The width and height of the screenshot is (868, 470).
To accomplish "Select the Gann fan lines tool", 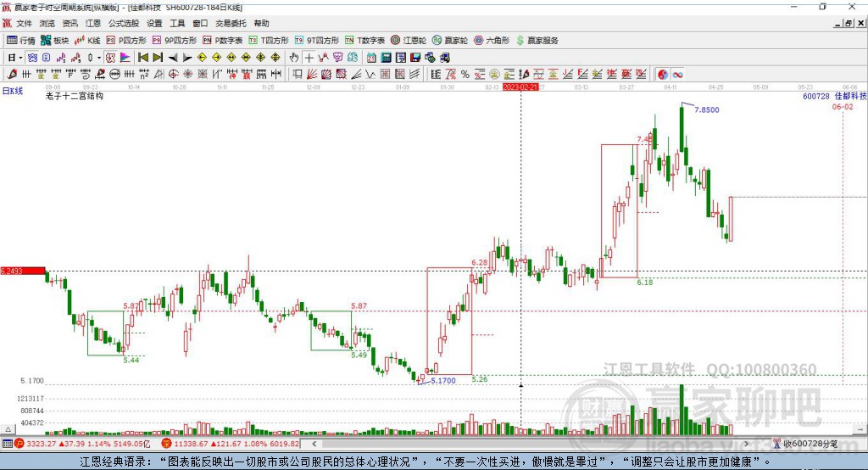I will pyautogui.click(x=312, y=75).
